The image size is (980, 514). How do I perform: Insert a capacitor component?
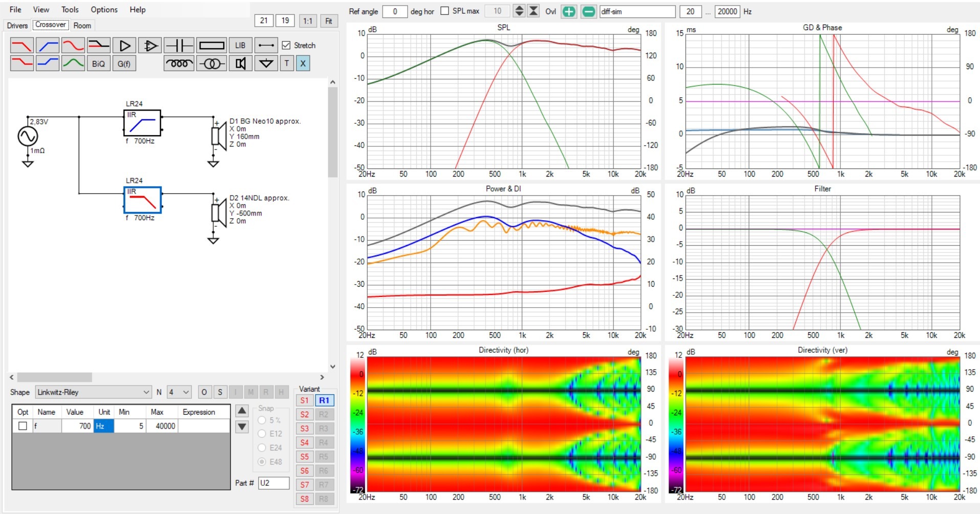click(179, 46)
